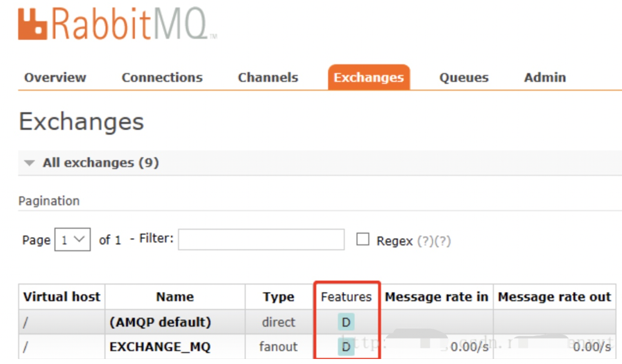Select the Exchanges tab
This screenshot has height=364, width=622.
[x=369, y=78]
